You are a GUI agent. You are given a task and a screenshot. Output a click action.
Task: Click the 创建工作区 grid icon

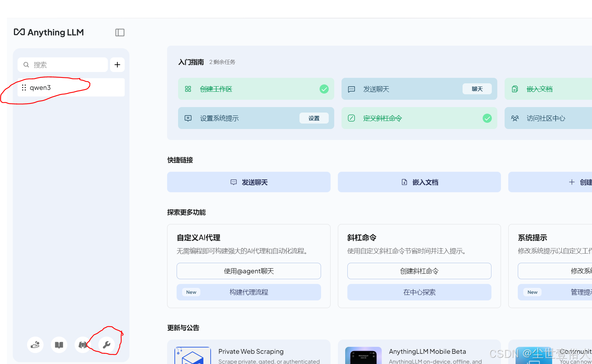coord(188,89)
